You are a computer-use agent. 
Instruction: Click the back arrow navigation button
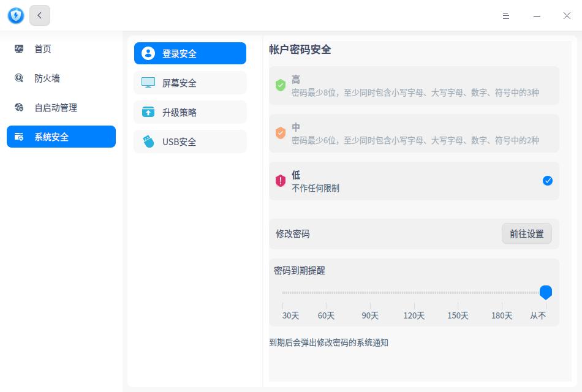39,15
